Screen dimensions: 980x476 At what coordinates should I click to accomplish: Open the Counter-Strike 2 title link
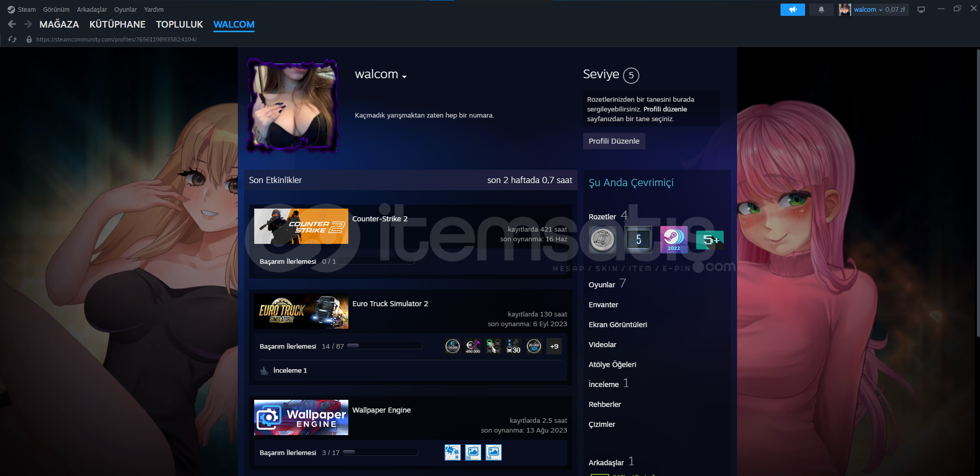click(380, 219)
